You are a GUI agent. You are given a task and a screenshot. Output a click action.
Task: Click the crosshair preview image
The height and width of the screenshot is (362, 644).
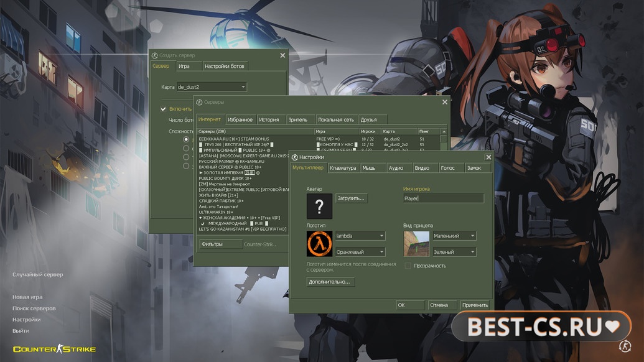[x=416, y=243]
